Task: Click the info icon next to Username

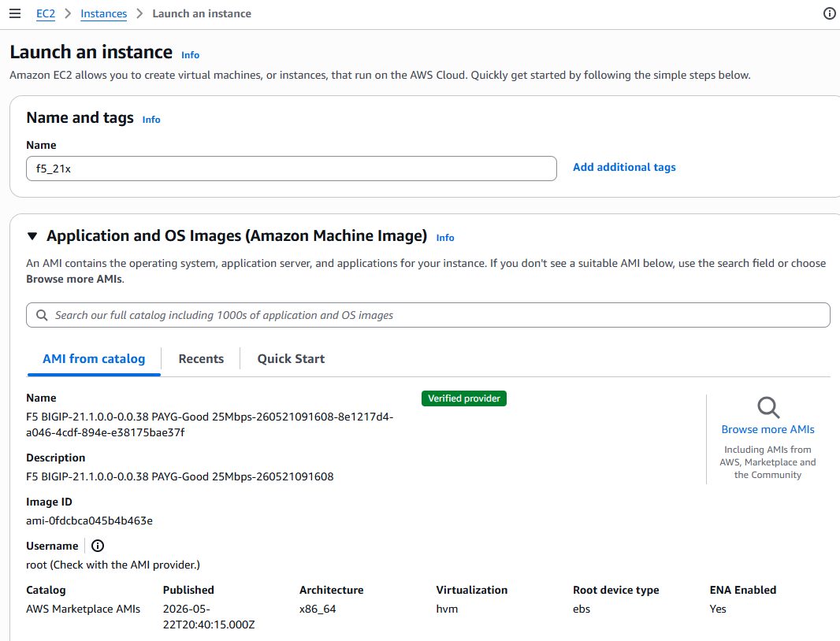Action: [98, 546]
